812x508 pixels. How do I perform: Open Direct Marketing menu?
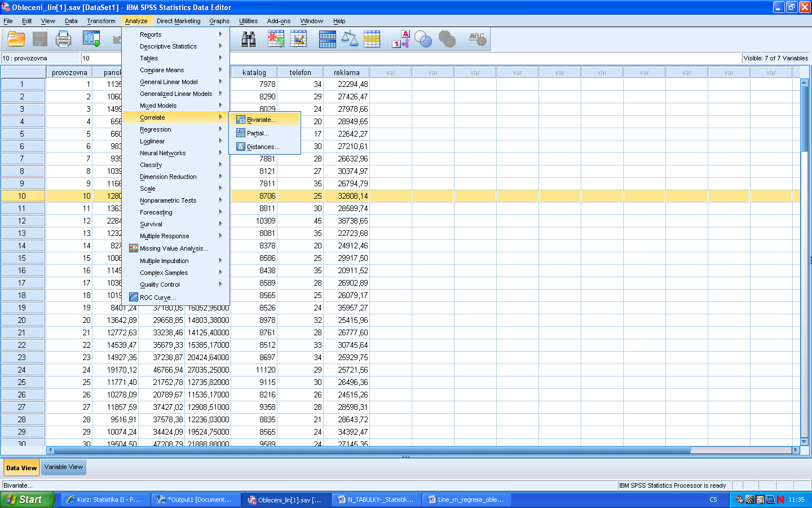pyautogui.click(x=178, y=21)
